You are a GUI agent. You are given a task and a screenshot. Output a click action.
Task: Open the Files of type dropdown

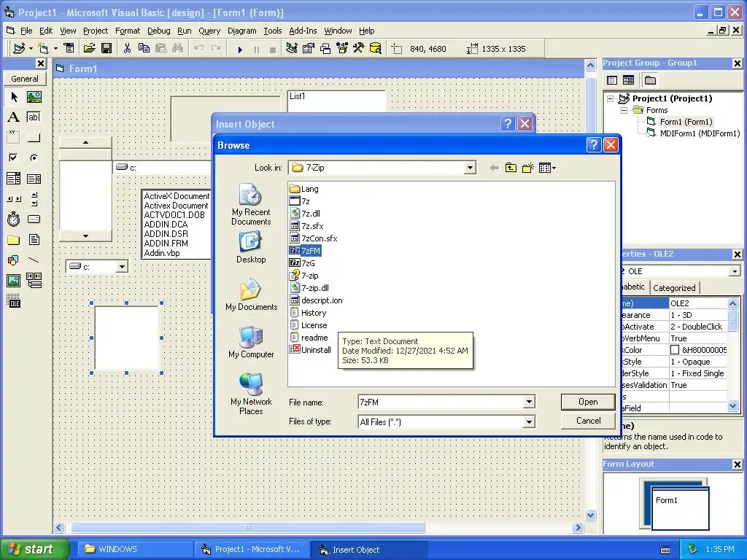point(529,422)
